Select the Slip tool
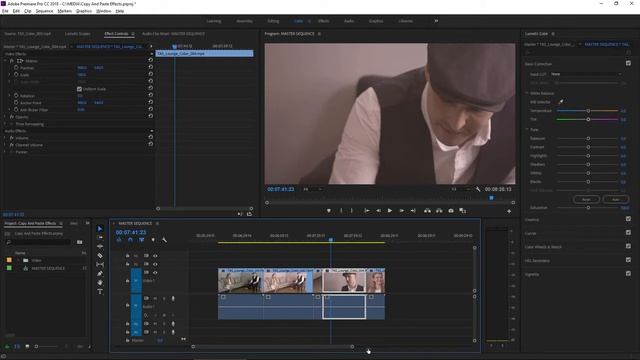Image resolution: width=640 pixels, height=360 pixels. coord(100,264)
